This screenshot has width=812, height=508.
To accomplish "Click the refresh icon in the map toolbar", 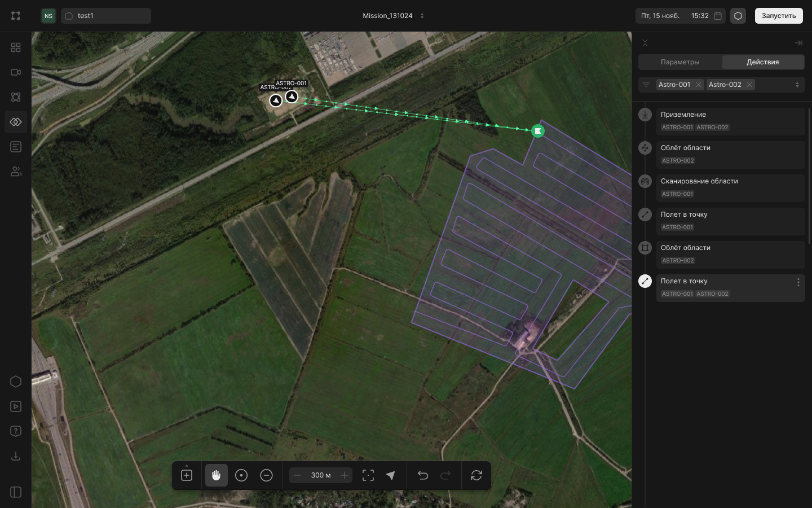I will (476, 475).
